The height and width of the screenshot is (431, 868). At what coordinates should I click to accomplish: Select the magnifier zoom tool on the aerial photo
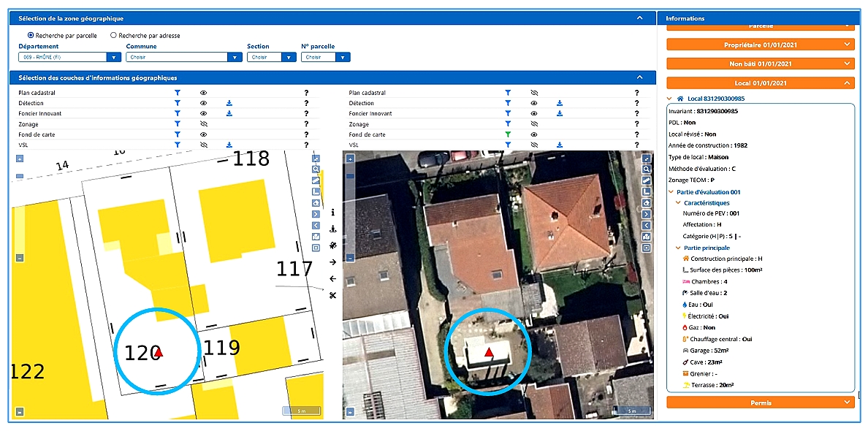(x=646, y=169)
